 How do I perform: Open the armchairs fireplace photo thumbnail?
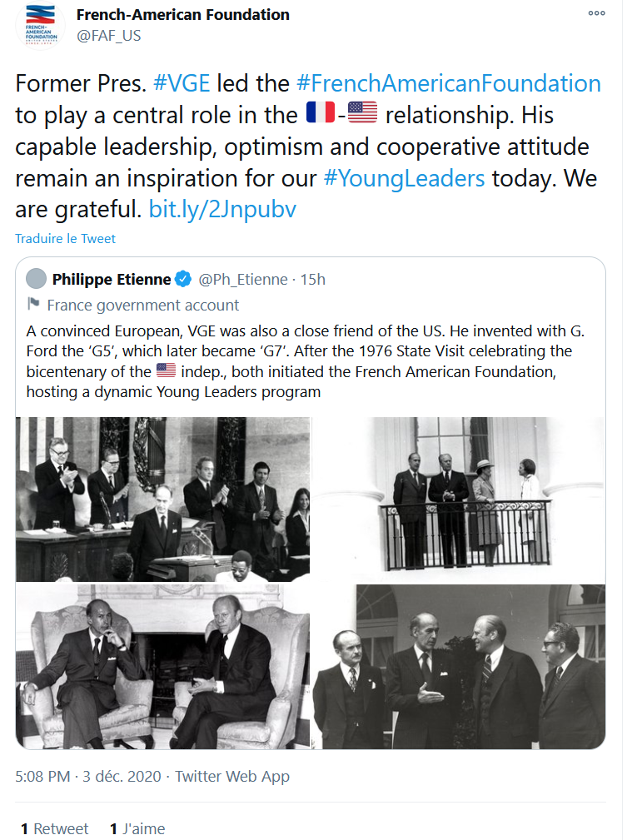click(x=162, y=667)
